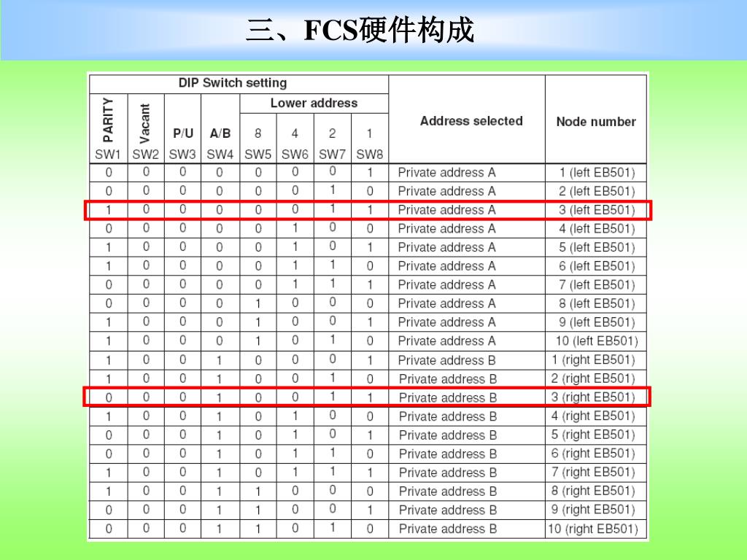The image size is (747, 560).
Task: Click the 'SW5' column label
Action: (258, 155)
